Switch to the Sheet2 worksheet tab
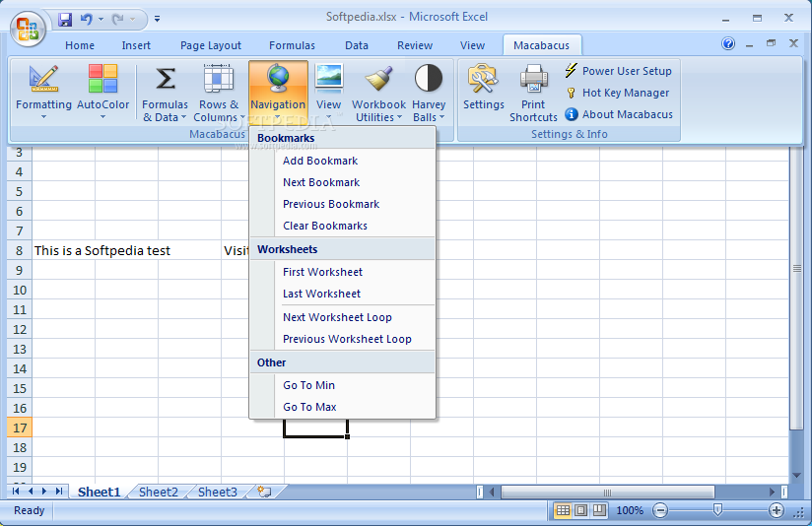 pos(159,492)
